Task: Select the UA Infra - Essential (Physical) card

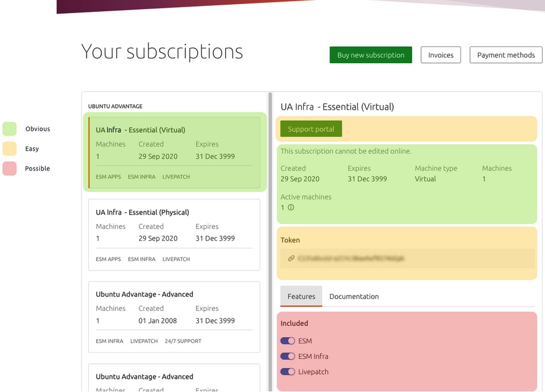Action: 174,235
